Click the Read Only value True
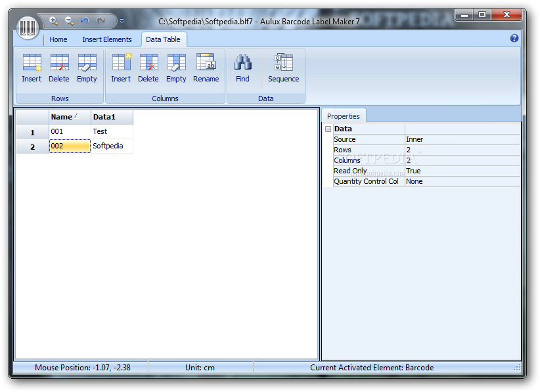Screen dimensions: 540x392 coord(462,171)
